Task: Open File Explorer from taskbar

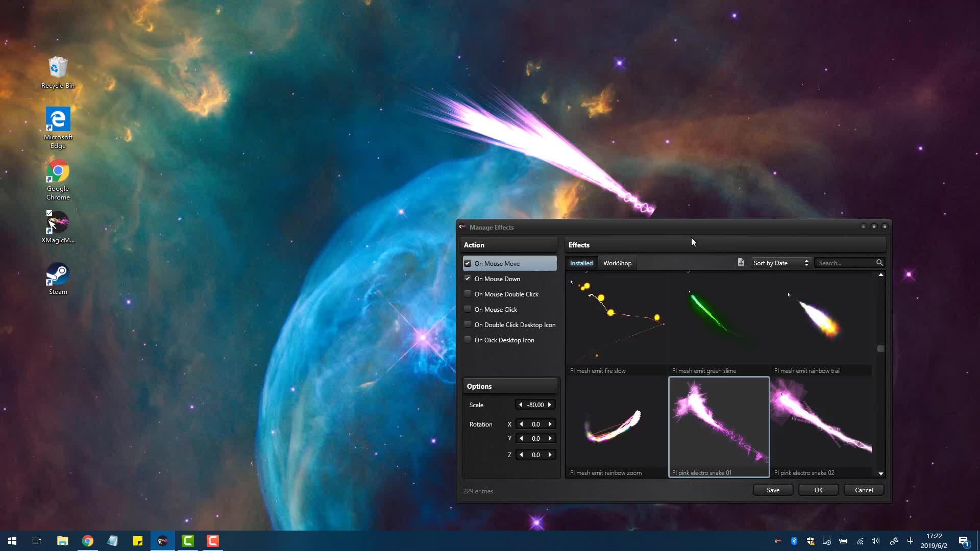Action: (x=62, y=541)
